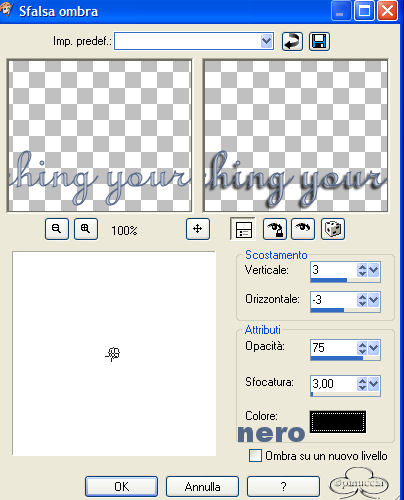Save preset with the floppy disk icon
Screen dimensions: 404x500
tap(319, 42)
